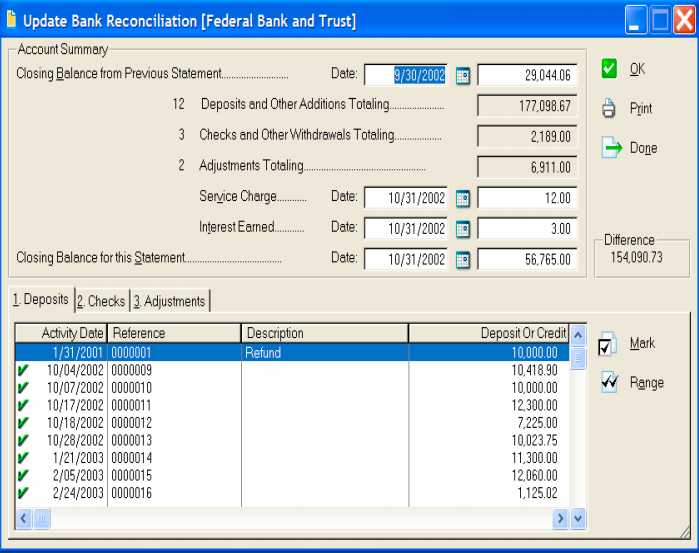This screenshot has width=699, height=553.
Task: Click the OK button label
Action: click(x=637, y=69)
